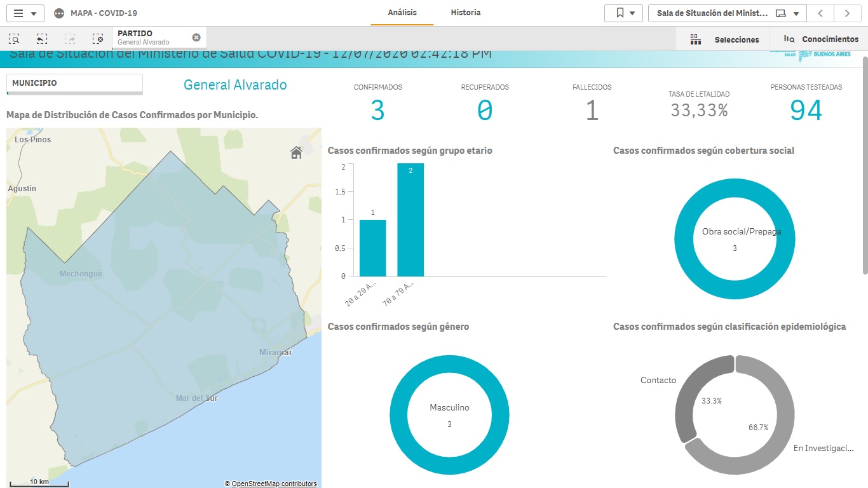Step forward one selection
This screenshot has height=488, width=868.
(x=70, y=38)
